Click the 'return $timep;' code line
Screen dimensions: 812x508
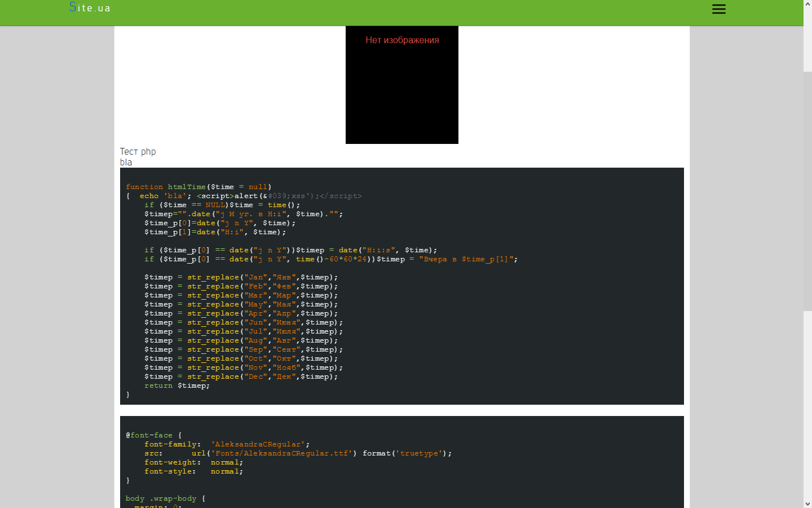click(176, 386)
